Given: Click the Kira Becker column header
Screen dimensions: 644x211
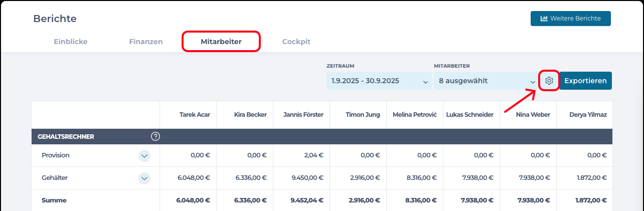Looking at the screenshot, I should point(250,115).
